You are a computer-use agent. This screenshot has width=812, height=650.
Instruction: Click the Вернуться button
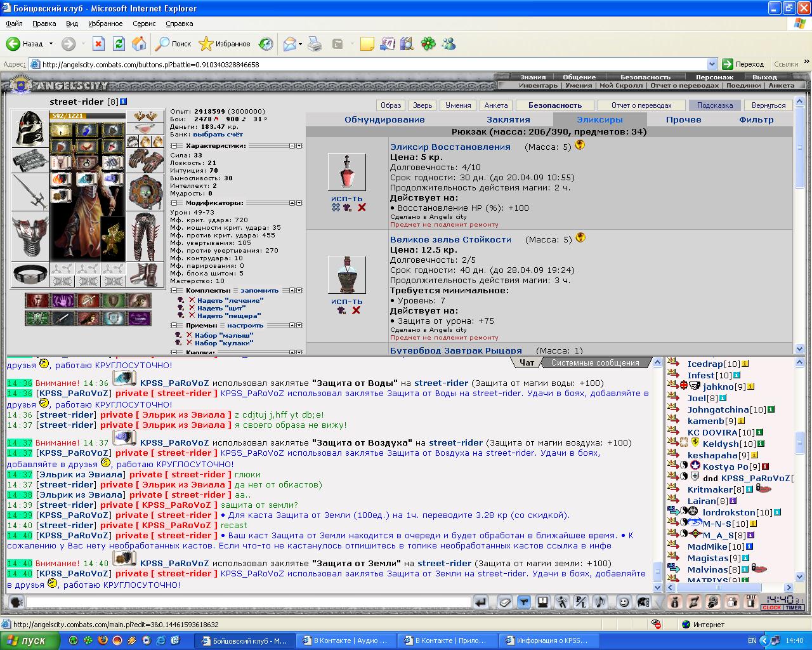pyautogui.click(x=768, y=105)
